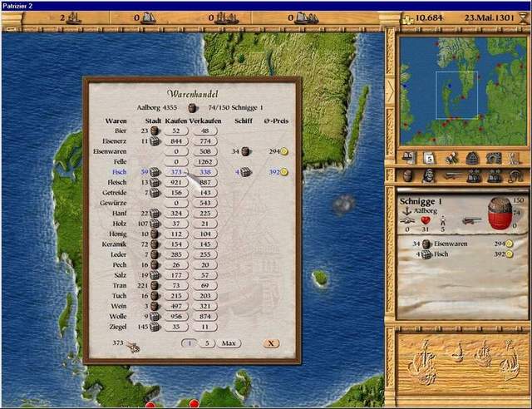
Task: Click the Schnigge 1 ship name in the side panel
Action: [x=421, y=202]
